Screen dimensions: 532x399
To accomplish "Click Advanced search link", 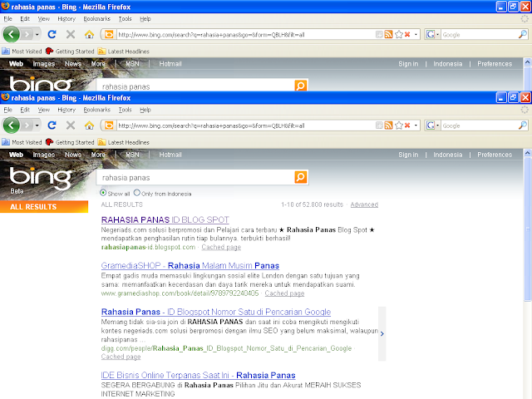I will pos(364,204).
